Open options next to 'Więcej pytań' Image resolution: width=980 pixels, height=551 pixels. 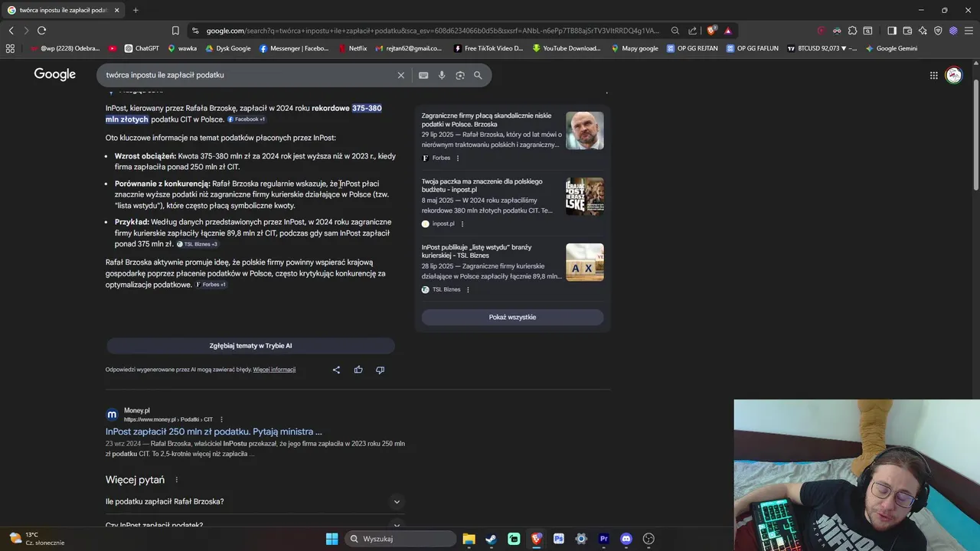[176, 480]
